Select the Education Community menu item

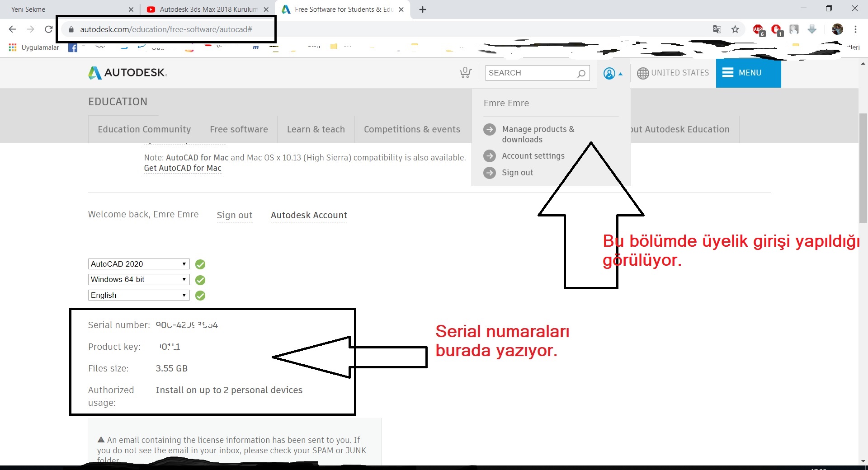(144, 129)
